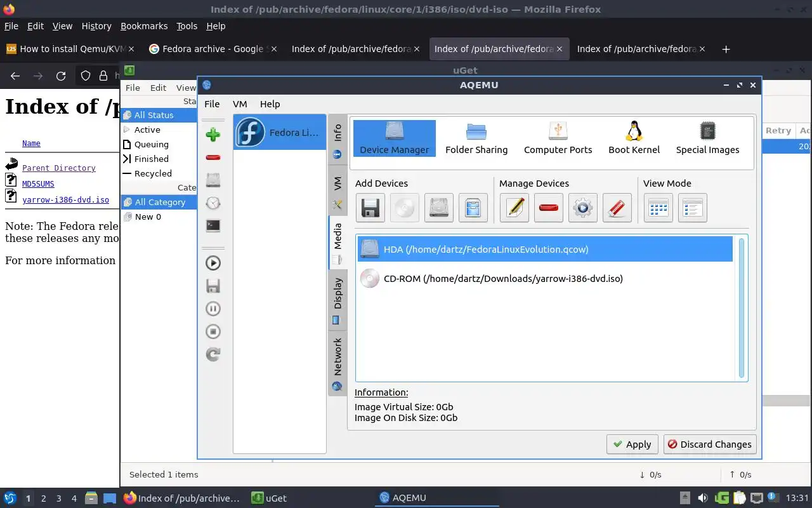Viewport: 812px width, 508px height.
Task: Select the CD-ROM yarrow-i386-dvd.iso device
Action: tap(545, 278)
